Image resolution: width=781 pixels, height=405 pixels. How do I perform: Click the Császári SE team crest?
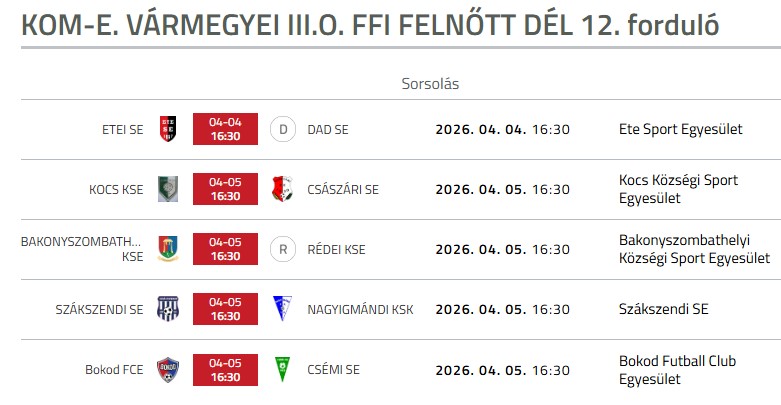[283, 189]
